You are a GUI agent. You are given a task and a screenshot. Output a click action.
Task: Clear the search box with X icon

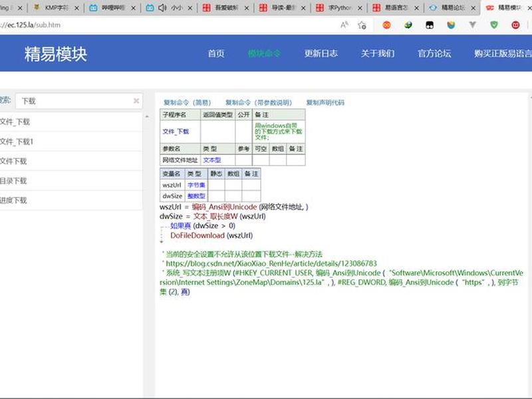point(136,101)
